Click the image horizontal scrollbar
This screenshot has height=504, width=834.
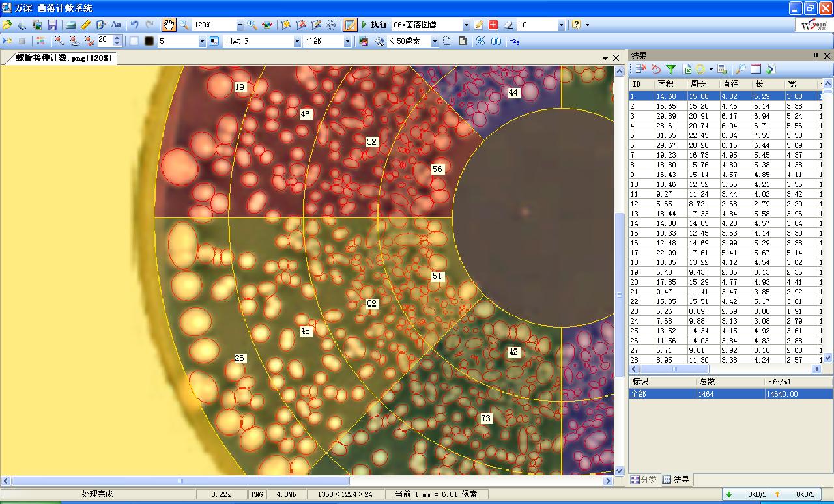click(x=307, y=481)
